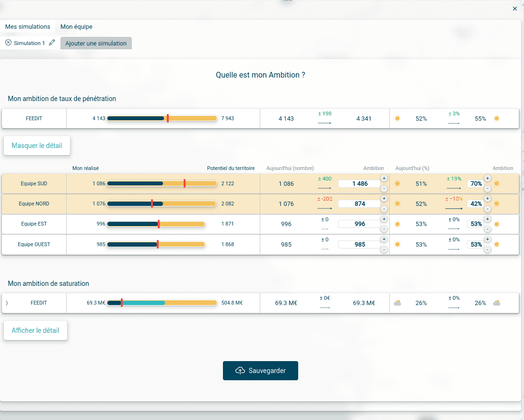This screenshot has width=524, height=420.
Task: Edit Equipe NORD ambition percent field 42%
Action: (476, 204)
